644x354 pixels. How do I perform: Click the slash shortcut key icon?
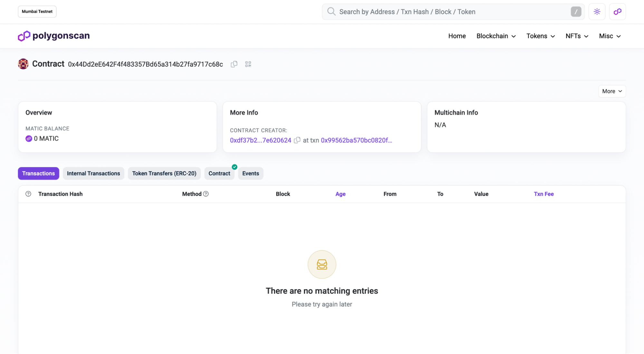[x=576, y=12]
